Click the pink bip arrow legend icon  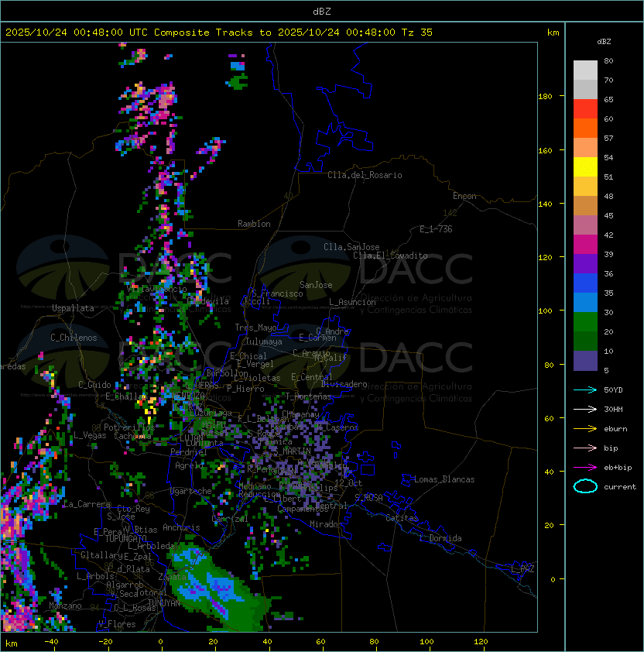[585, 448]
